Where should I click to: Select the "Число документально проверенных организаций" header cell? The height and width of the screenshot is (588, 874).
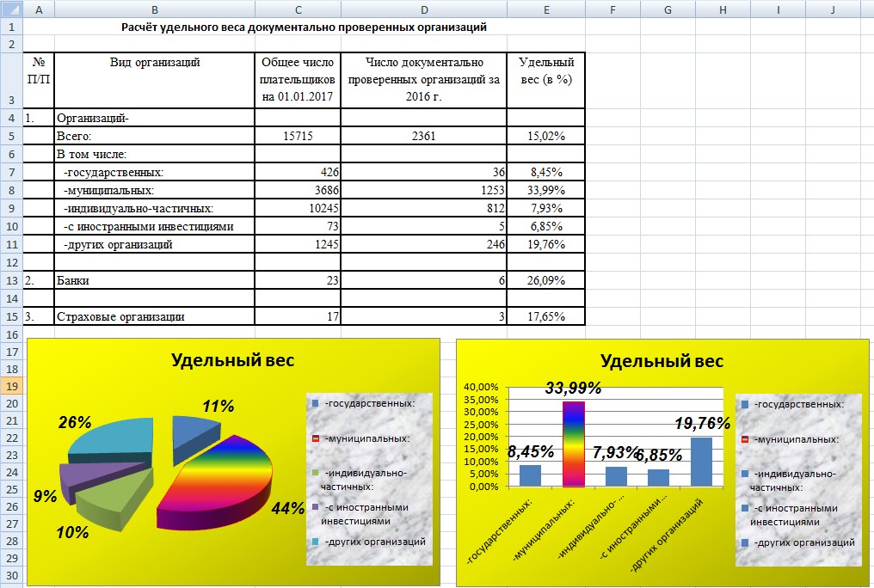(x=423, y=80)
